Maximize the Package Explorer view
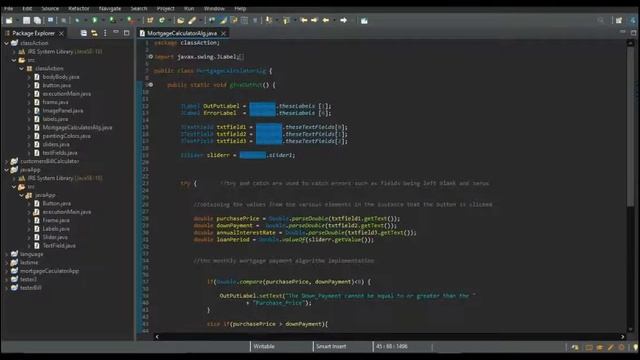The image size is (640, 360). [x=127, y=33]
